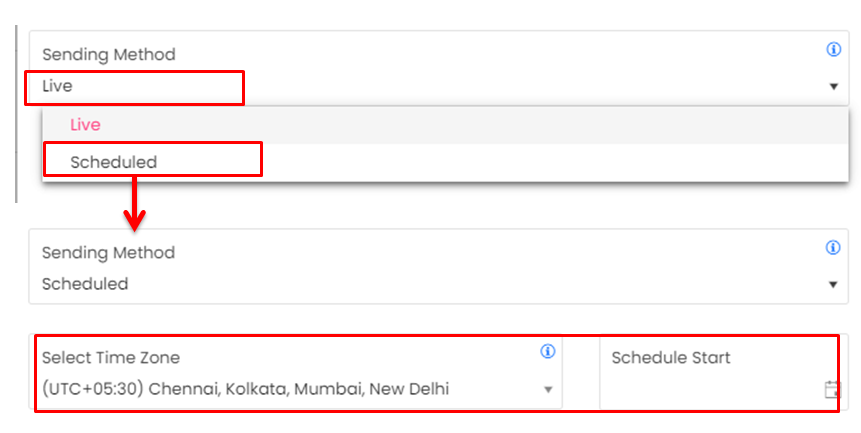
Task: Click the "Scheduled" value shown in Sending Method
Action: tap(85, 284)
